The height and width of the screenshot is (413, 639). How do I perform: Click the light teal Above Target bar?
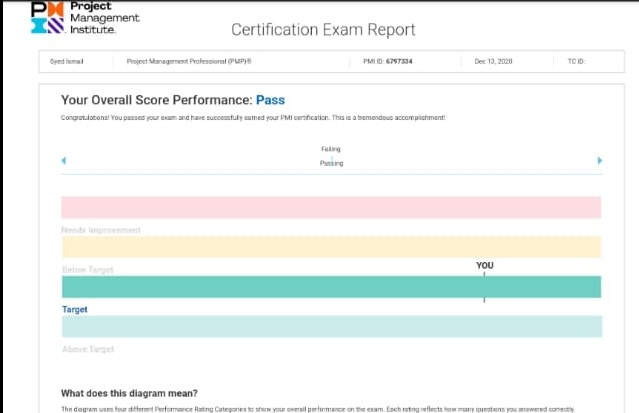tap(332, 327)
